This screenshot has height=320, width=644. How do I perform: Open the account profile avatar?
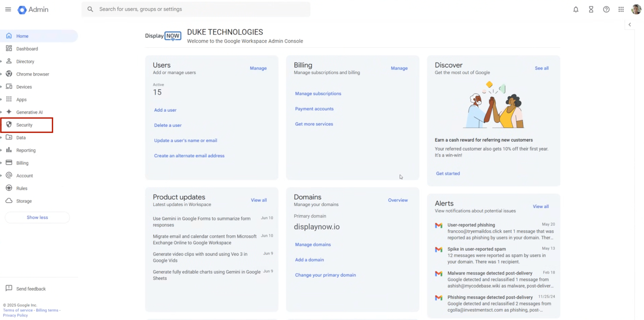(636, 9)
